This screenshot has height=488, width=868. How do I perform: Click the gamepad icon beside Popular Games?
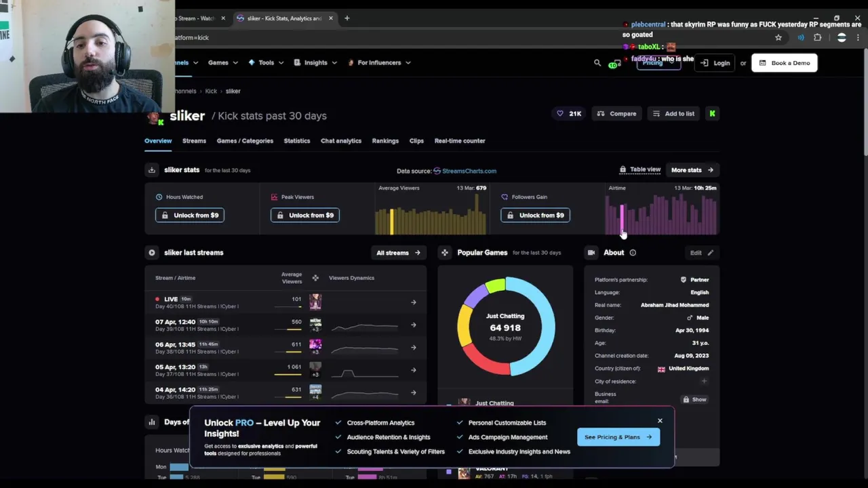445,253
